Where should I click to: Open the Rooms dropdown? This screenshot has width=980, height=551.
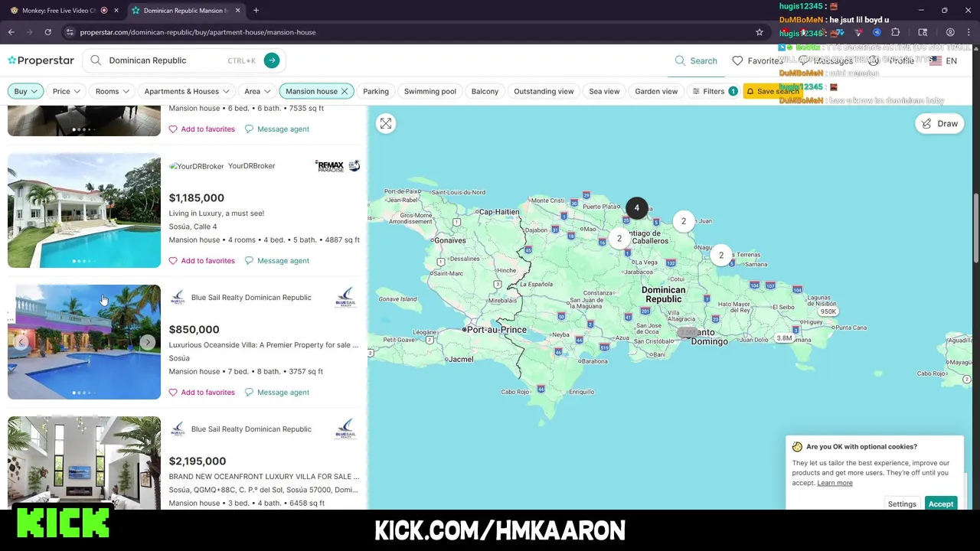pos(112,91)
